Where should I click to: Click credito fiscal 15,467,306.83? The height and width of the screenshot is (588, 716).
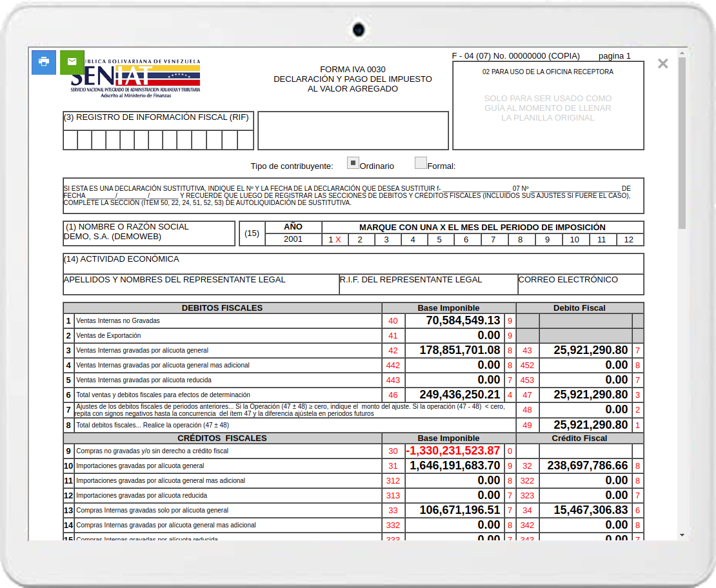click(x=591, y=510)
